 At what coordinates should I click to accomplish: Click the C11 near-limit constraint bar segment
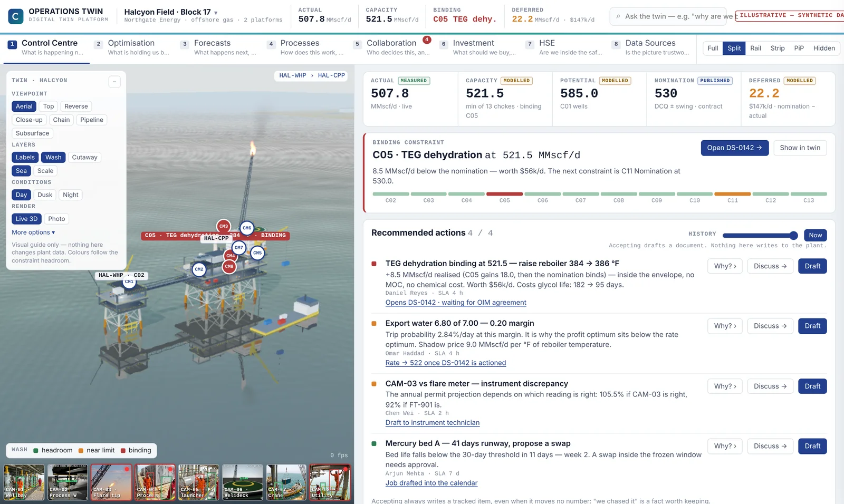coord(732,194)
